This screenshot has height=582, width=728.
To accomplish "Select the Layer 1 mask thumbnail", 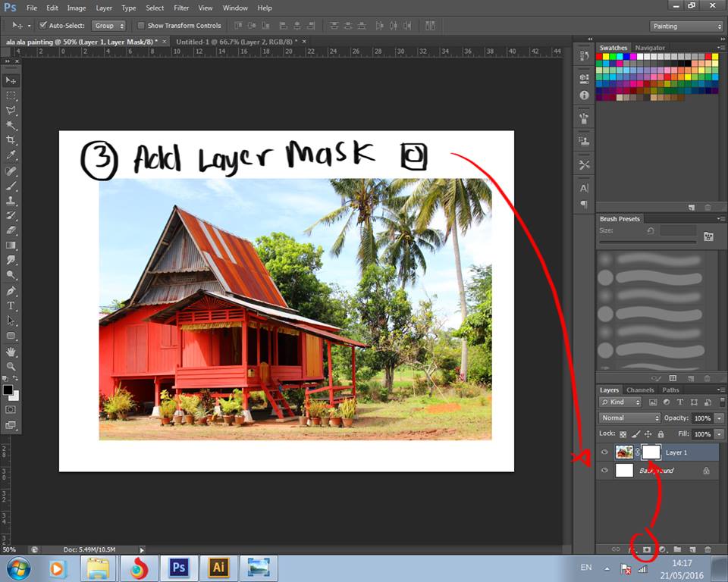I will pyautogui.click(x=651, y=452).
